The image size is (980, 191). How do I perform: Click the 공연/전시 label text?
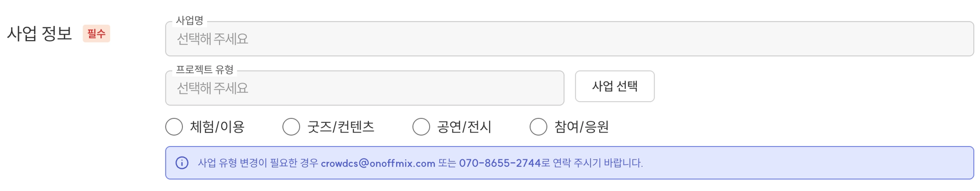(x=464, y=127)
